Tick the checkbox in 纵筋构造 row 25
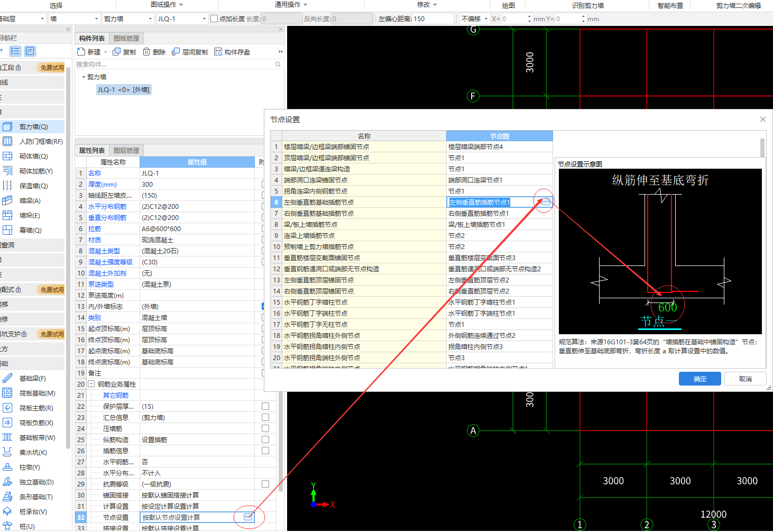Screen dimensions: 773x532 click(x=265, y=439)
